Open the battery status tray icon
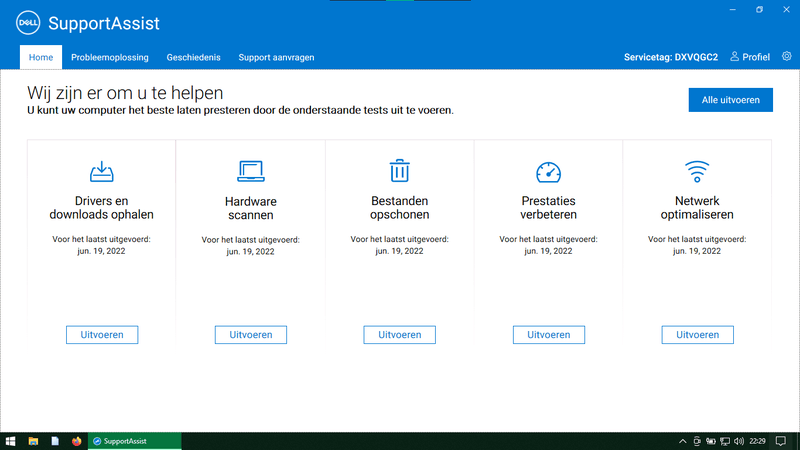Viewport: 800px width, 450px height. 711,441
